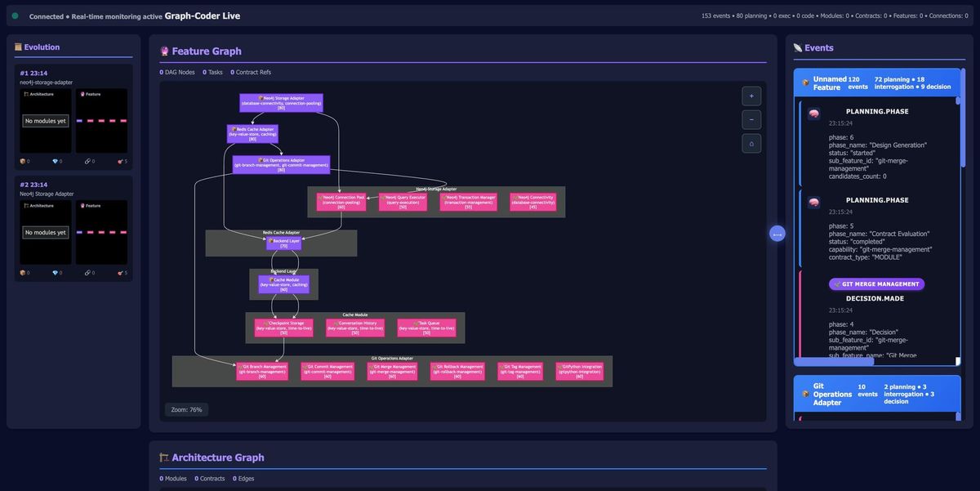Reset Feature Graph view with home button
Viewport: 980px width, 491px height.
[751, 143]
